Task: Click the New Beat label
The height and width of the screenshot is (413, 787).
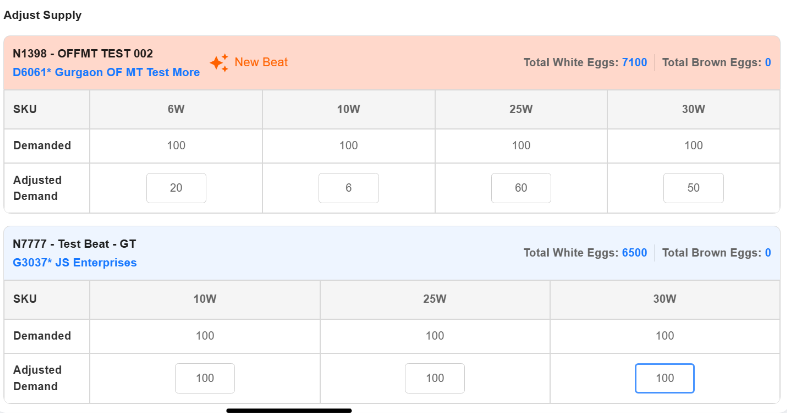Action: 261,62
